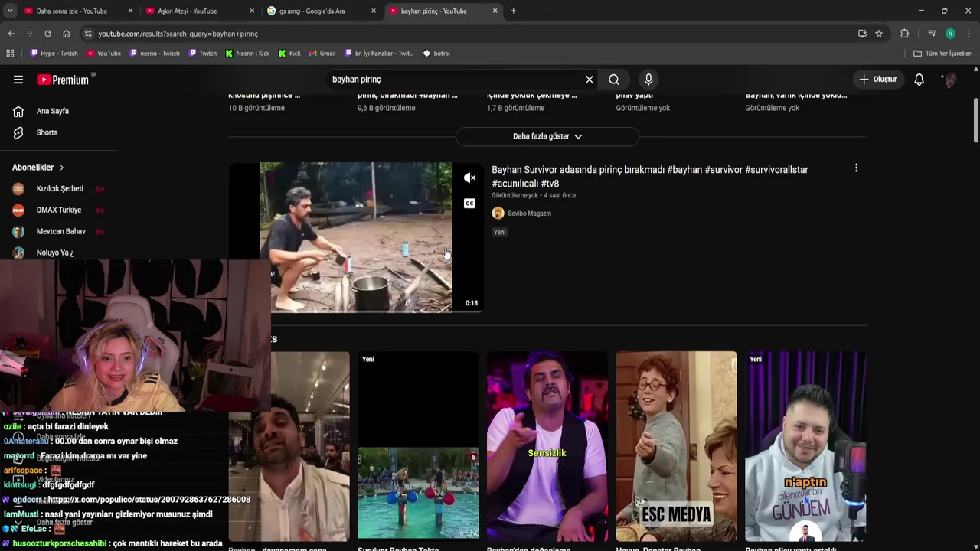Switch to the 'gs amçı - Google'da Ara' tab

312,11
